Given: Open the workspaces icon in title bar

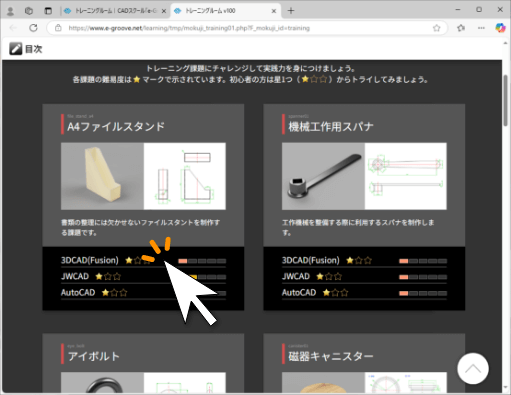Looking at the screenshot, I should [x=29, y=11].
